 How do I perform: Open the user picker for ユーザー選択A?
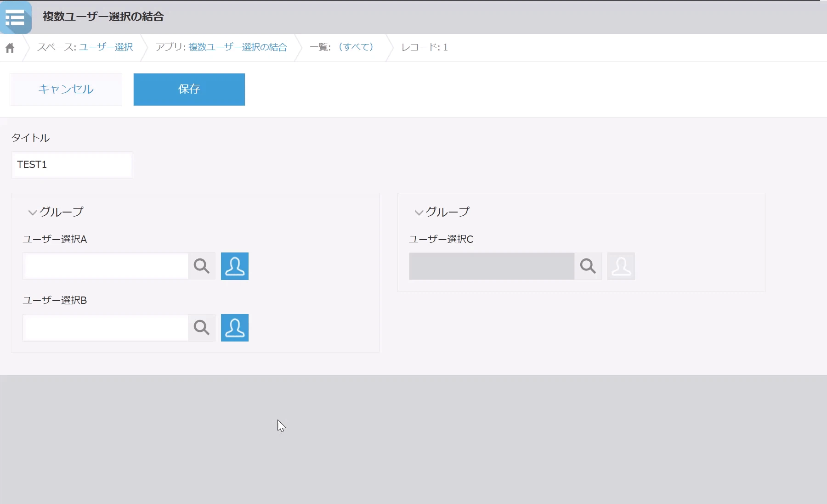coord(235,266)
